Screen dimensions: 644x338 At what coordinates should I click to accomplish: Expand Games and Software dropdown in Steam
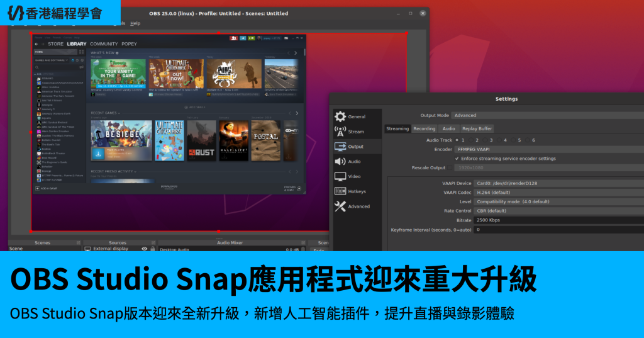(x=52, y=60)
